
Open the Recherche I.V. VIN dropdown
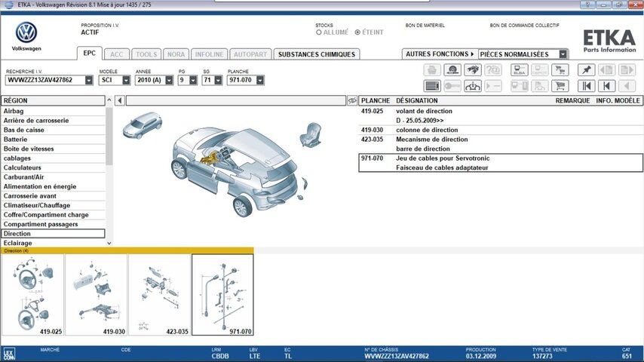point(89,80)
